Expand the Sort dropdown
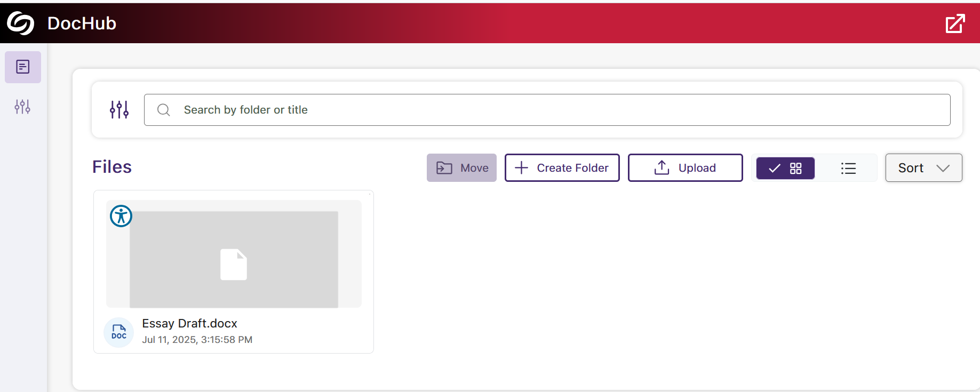The image size is (980, 392). (x=923, y=168)
